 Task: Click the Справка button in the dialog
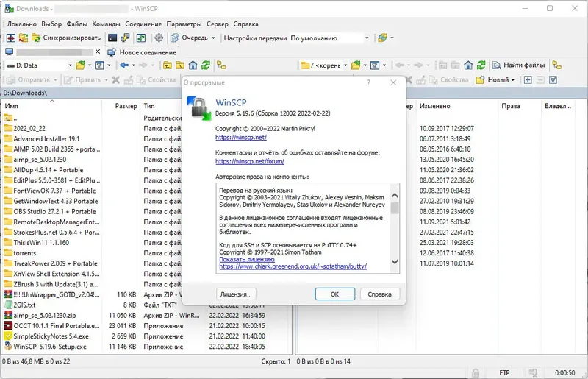(379, 294)
